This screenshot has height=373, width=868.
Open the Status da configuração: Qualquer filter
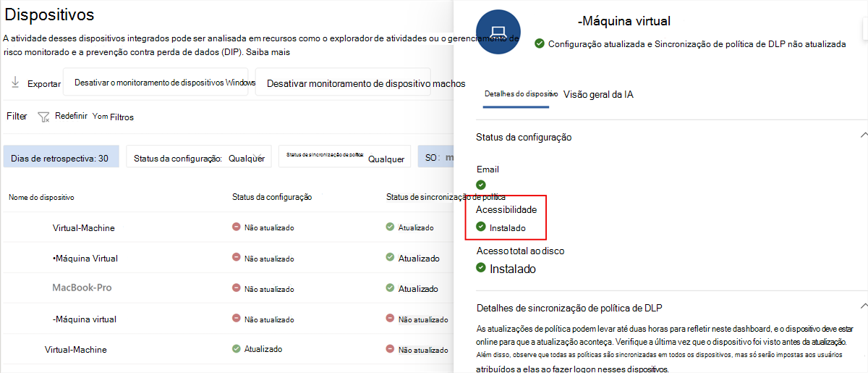tap(199, 157)
